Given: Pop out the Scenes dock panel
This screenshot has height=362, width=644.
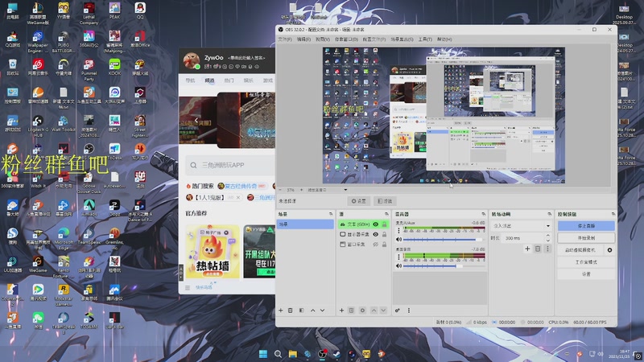Looking at the screenshot, I should click(x=331, y=214).
